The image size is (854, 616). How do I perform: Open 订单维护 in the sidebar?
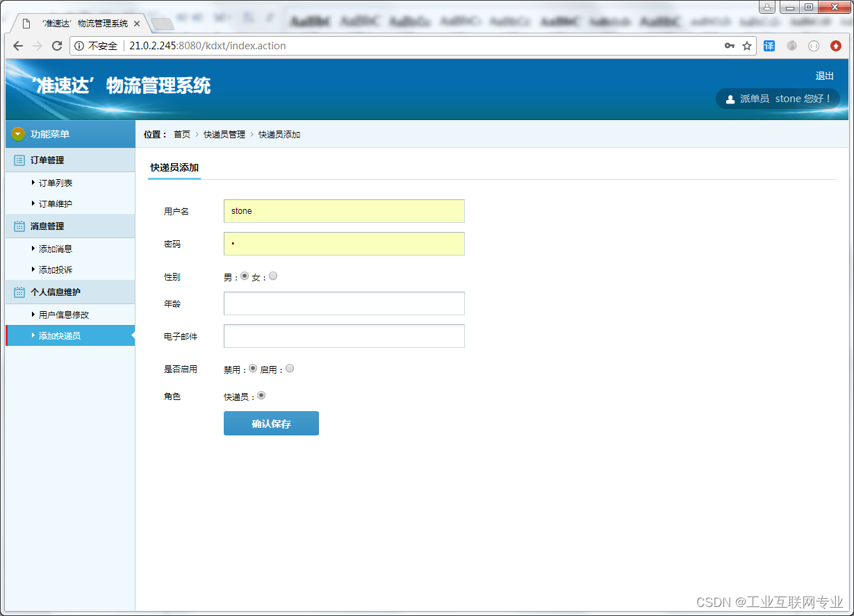56,204
